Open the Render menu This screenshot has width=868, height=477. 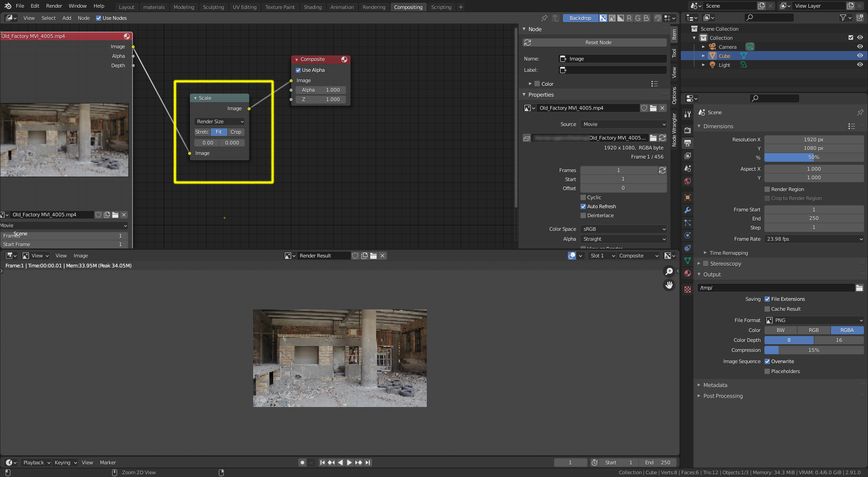coord(54,6)
